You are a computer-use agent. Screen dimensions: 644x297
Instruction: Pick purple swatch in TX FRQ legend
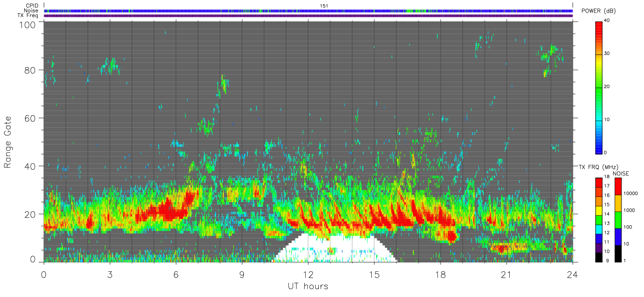(598, 247)
